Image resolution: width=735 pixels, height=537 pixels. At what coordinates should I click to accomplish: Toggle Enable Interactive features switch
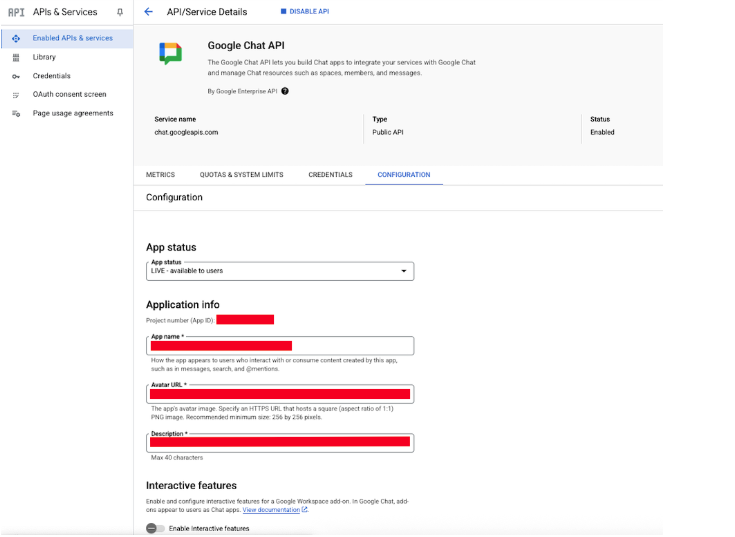tap(155, 528)
